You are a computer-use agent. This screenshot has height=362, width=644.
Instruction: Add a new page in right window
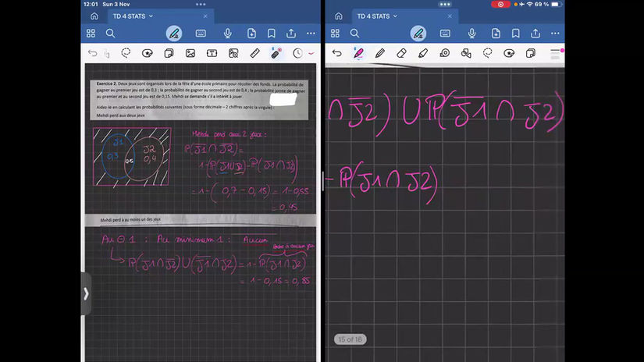pyautogui.click(x=496, y=34)
